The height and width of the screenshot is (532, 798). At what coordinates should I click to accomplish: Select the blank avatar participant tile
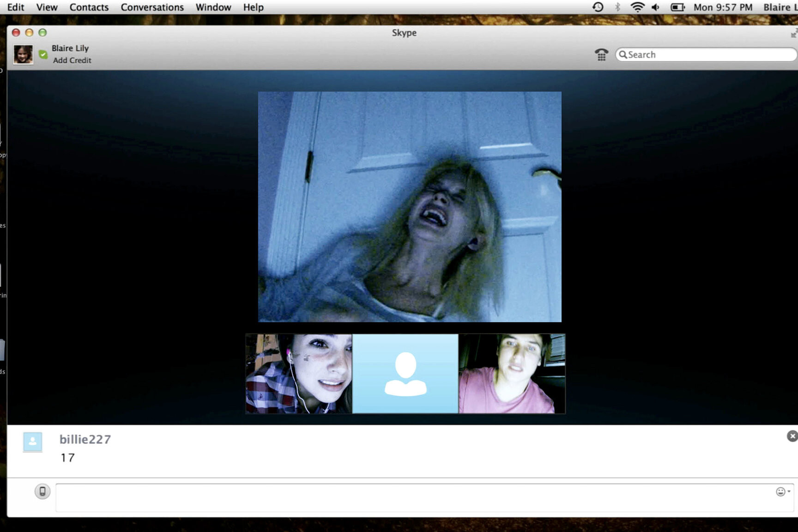click(x=405, y=374)
